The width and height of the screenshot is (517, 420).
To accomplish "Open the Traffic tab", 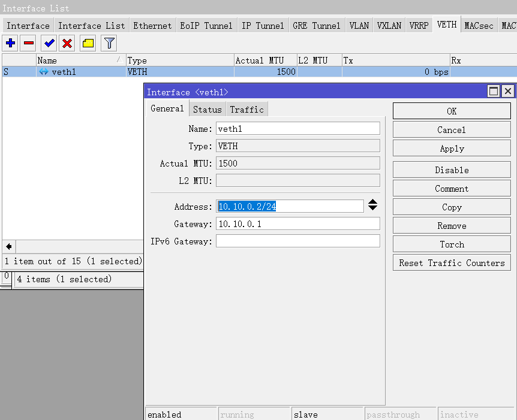I will click(x=247, y=109).
